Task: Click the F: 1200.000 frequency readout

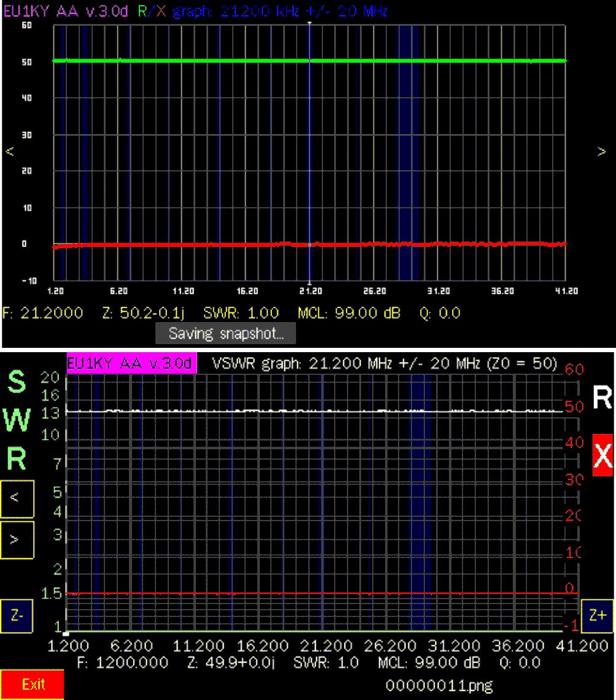Action: (x=123, y=663)
